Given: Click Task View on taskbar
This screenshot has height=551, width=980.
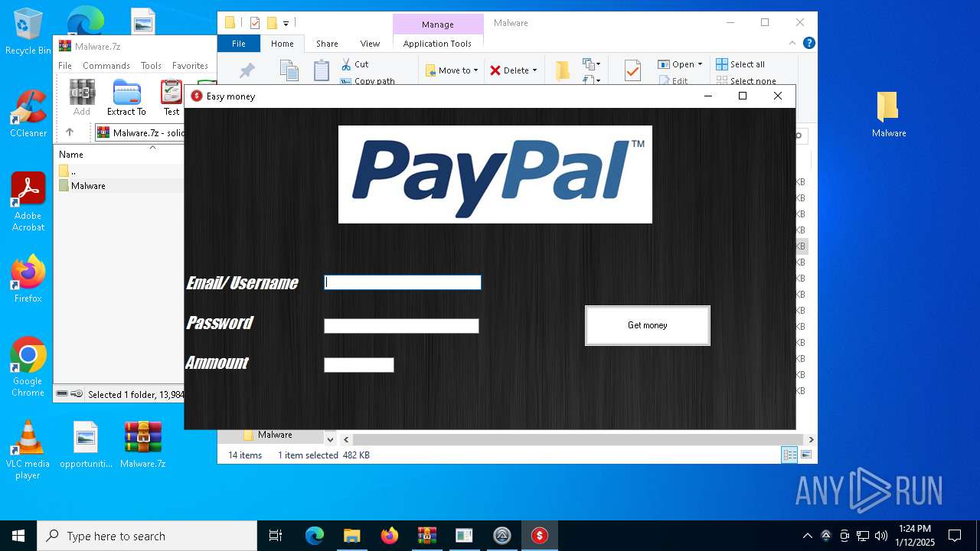Looking at the screenshot, I should click(x=276, y=536).
